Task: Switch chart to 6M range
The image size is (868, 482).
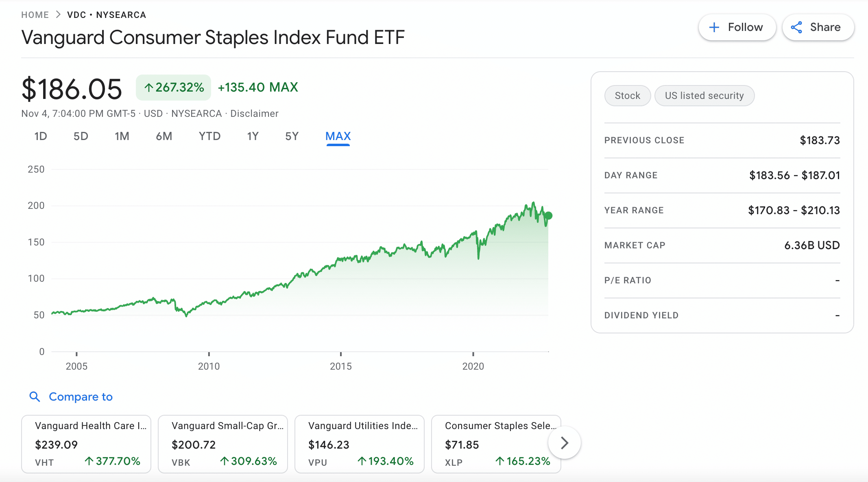Action: 164,136
